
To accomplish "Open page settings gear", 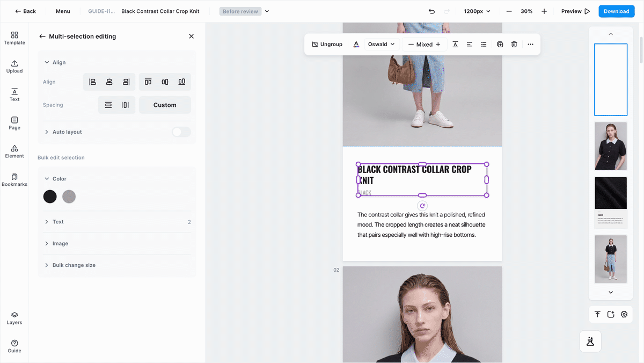I will 624,314.
